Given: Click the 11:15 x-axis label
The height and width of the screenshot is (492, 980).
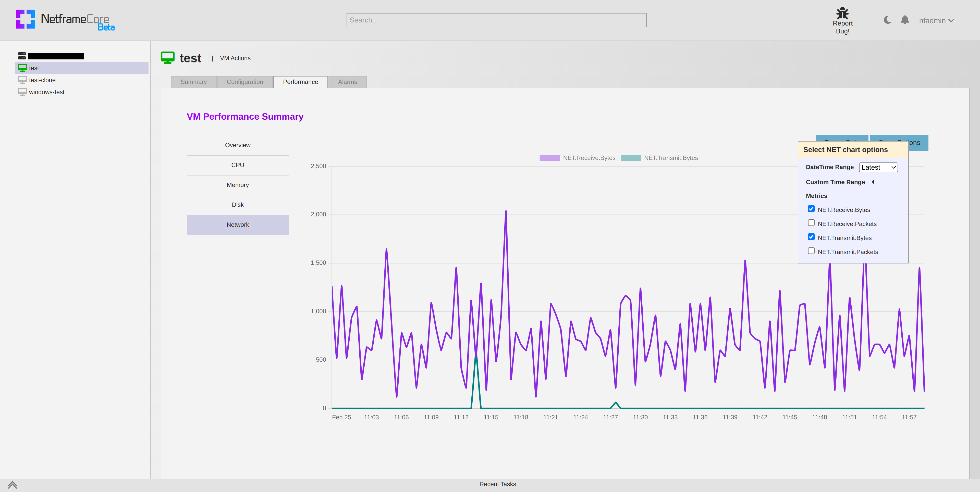Looking at the screenshot, I should (491, 417).
